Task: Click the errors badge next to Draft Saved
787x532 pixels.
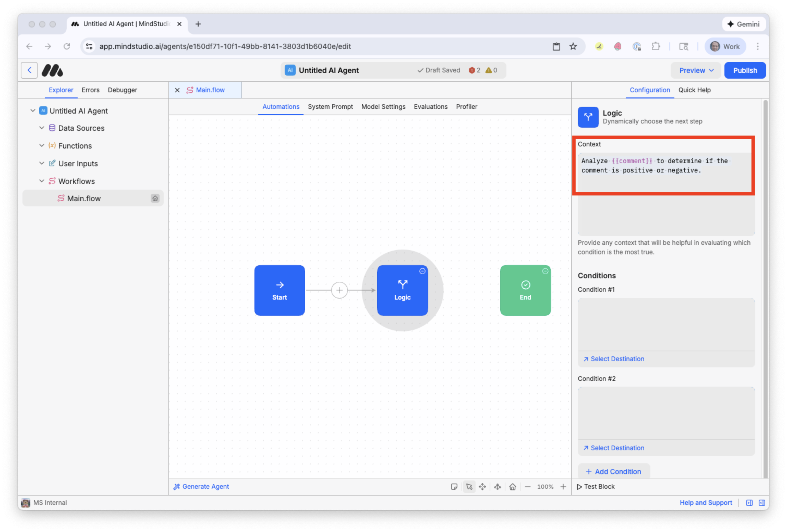Action: click(474, 70)
